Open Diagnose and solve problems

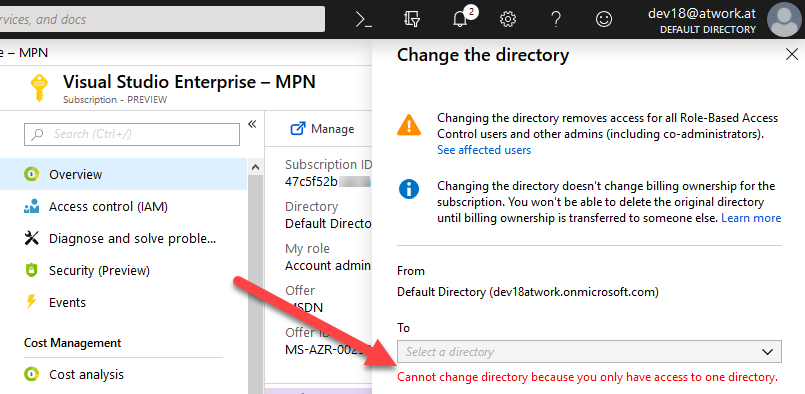tap(123, 238)
